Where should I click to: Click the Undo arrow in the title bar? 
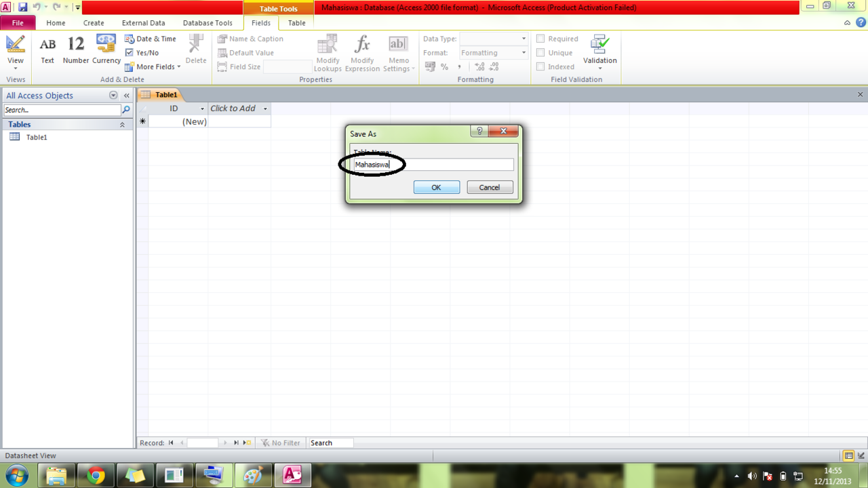[37, 7]
